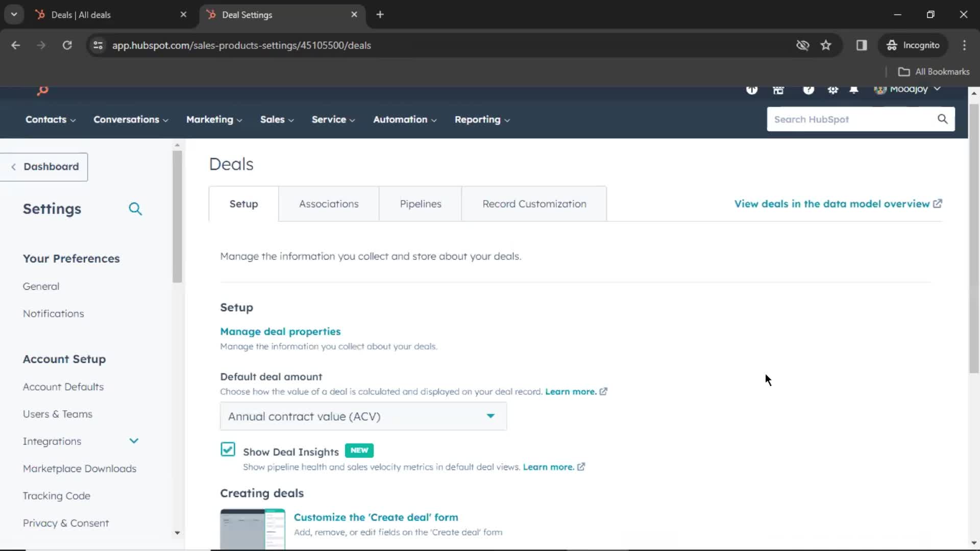Click the settings search magnifier icon
The height and width of the screenshot is (551, 980).
[x=135, y=209]
